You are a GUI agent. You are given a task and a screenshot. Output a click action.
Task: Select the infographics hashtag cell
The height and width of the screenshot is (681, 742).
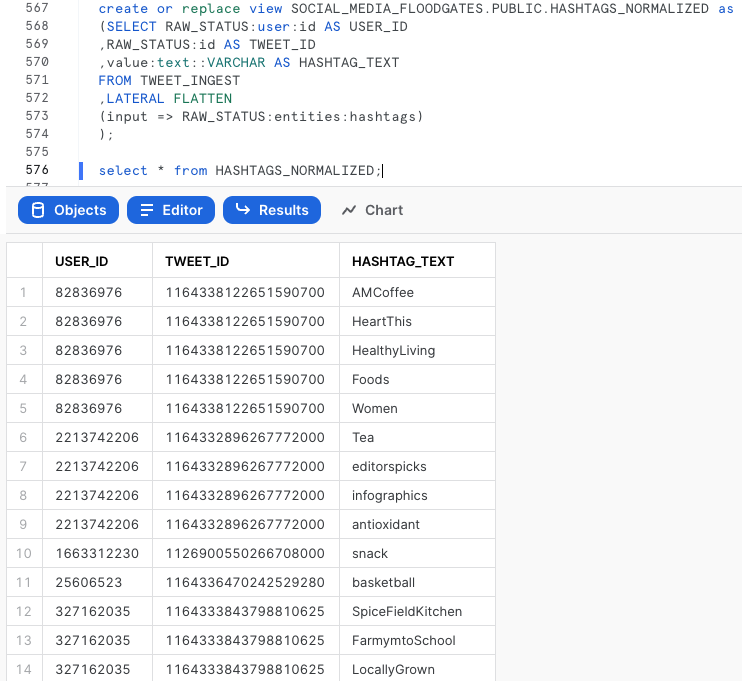coord(417,495)
